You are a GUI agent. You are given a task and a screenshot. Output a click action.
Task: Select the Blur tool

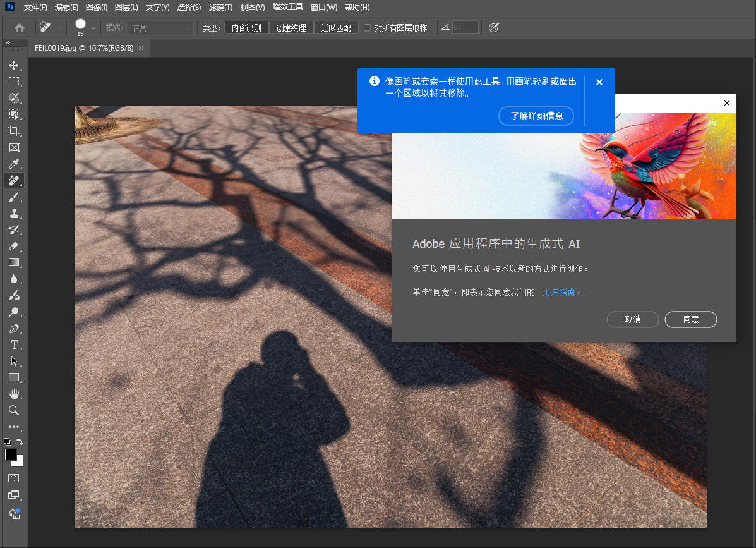click(14, 279)
